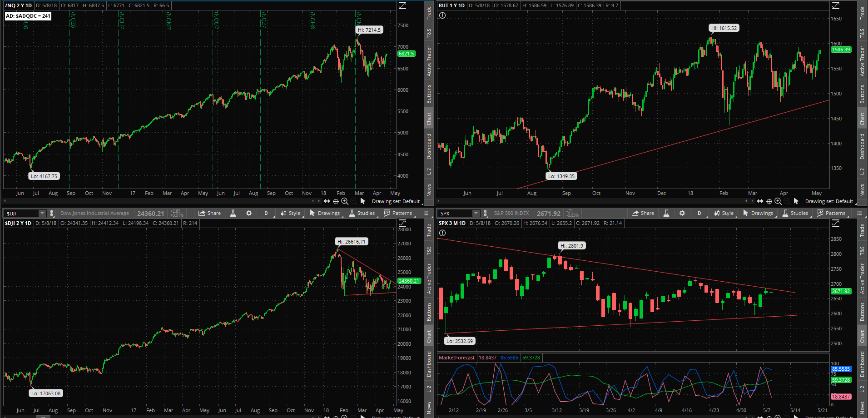The height and width of the screenshot is (418, 868).
Task: Toggle the L2 side panel on RUT chart
Action: [x=862, y=171]
